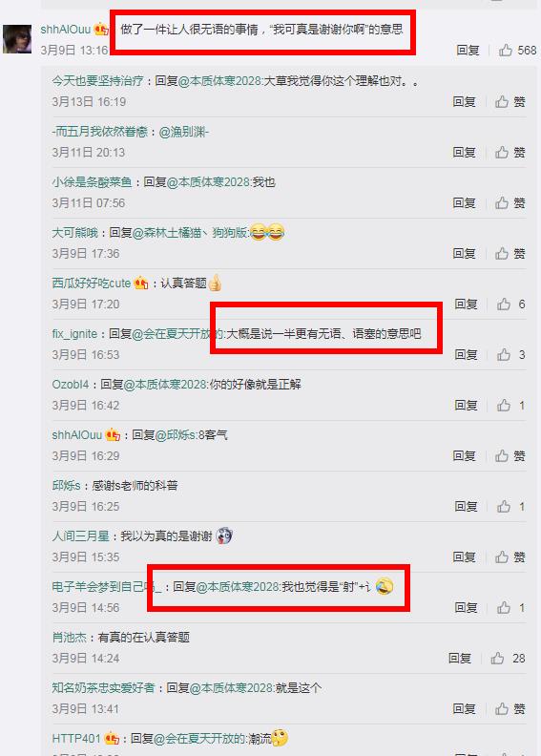Open username link 今天也要坚持治疗
The width and height of the screenshot is (541, 756).
click(x=97, y=81)
